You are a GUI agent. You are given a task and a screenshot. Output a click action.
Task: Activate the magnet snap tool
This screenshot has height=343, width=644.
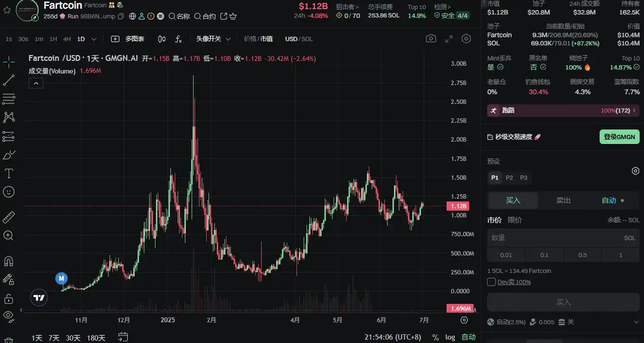click(9, 261)
